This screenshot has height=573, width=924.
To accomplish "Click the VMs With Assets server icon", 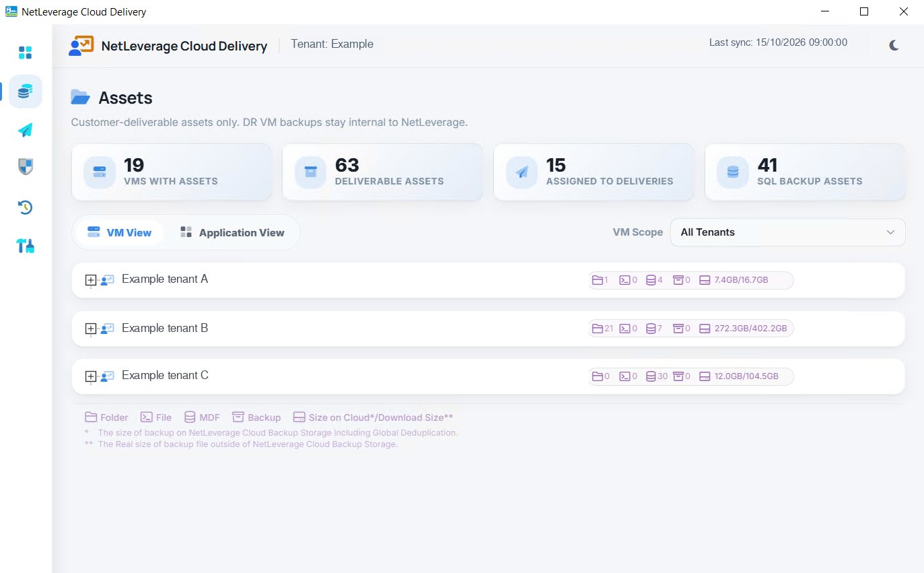I will 100,172.
